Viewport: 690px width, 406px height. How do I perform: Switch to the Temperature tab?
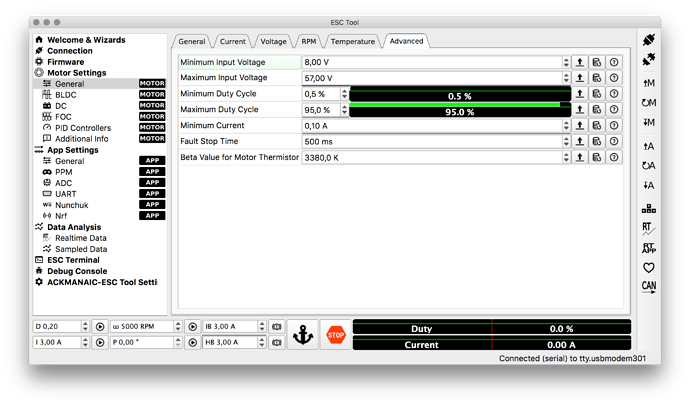coord(352,41)
